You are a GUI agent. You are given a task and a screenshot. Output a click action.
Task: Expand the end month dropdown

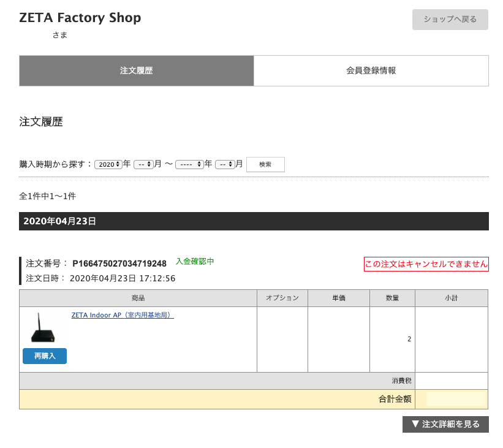tap(225, 164)
